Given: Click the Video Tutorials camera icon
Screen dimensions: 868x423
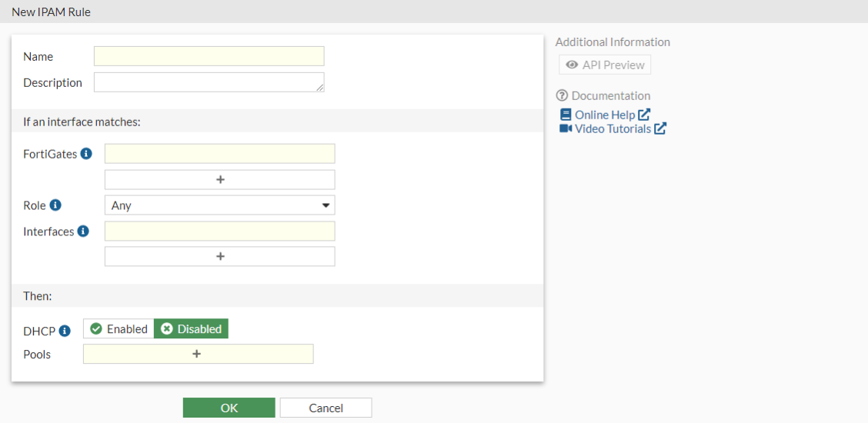Looking at the screenshot, I should pyautogui.click(x=566, y=128).
